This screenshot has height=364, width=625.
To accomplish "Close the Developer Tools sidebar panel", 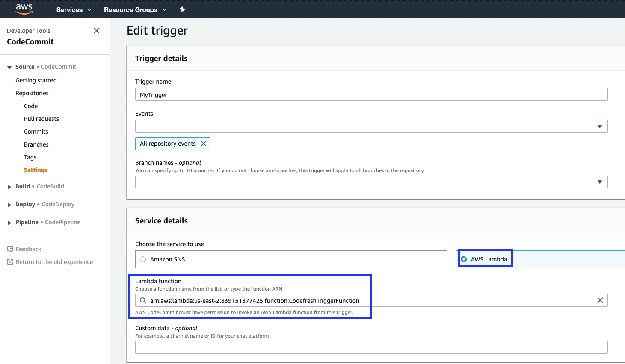I will (97, 31).
